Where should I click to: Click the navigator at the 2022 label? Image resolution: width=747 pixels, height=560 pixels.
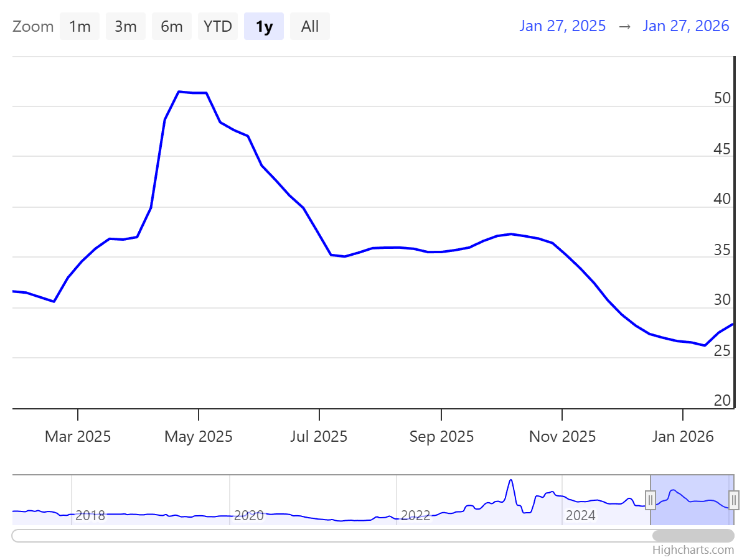[x=415, y=515]
